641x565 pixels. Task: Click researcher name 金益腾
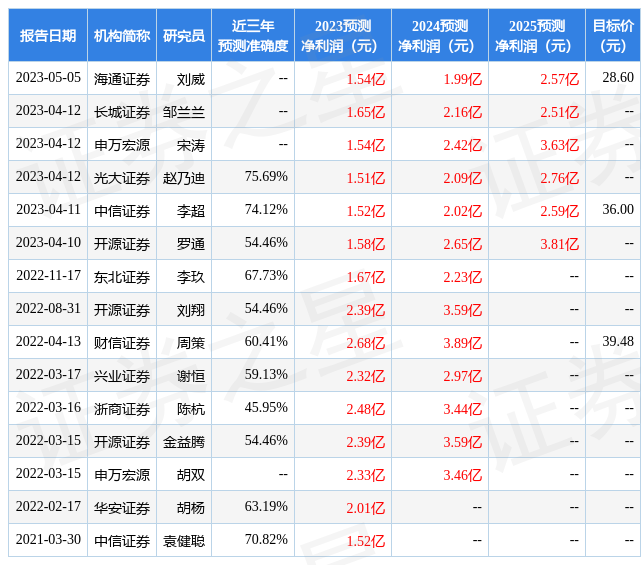(x=184, y=442)
